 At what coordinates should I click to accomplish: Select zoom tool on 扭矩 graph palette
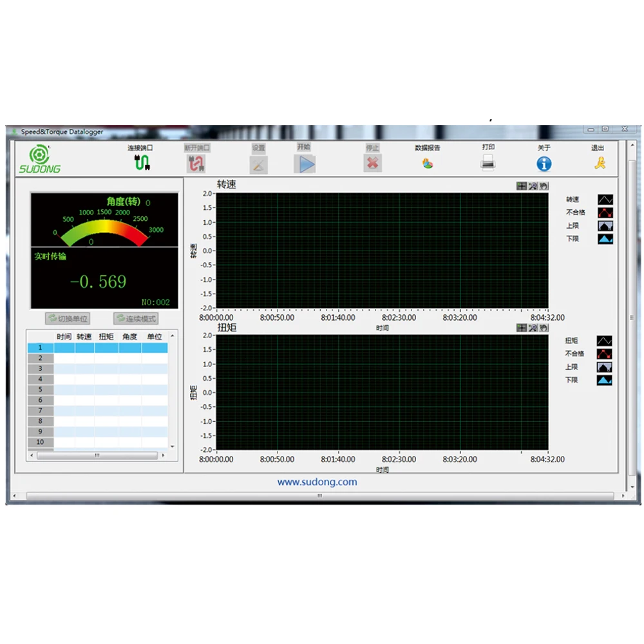pos(533,328)
